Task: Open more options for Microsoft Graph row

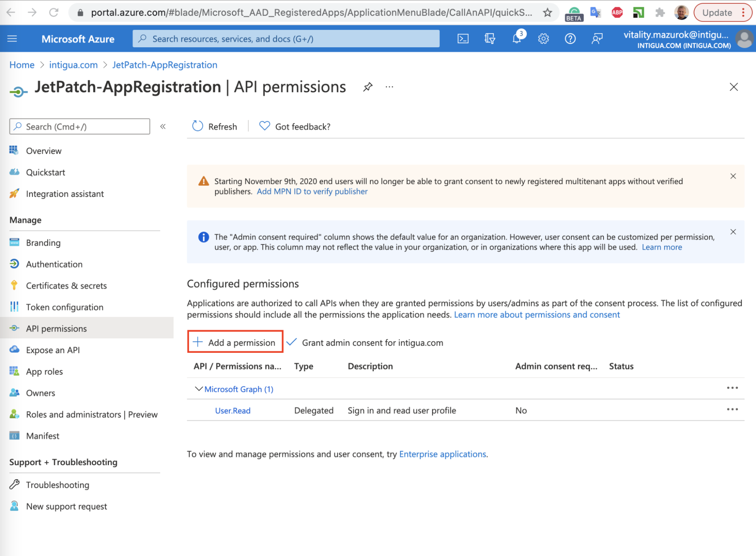Action: click(x=732, y=388)
